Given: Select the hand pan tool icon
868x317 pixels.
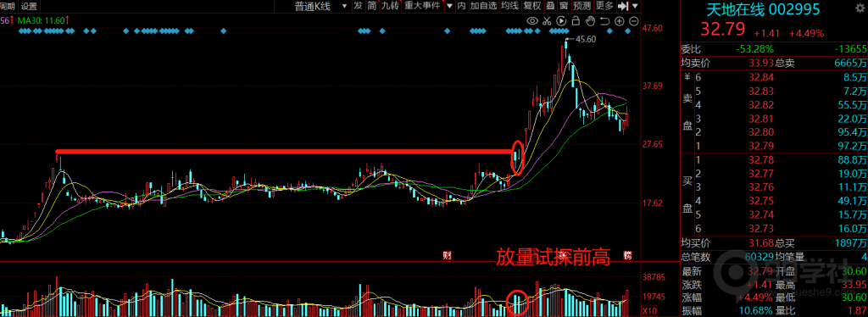Looking at the screenshot, I should (590, 21).
